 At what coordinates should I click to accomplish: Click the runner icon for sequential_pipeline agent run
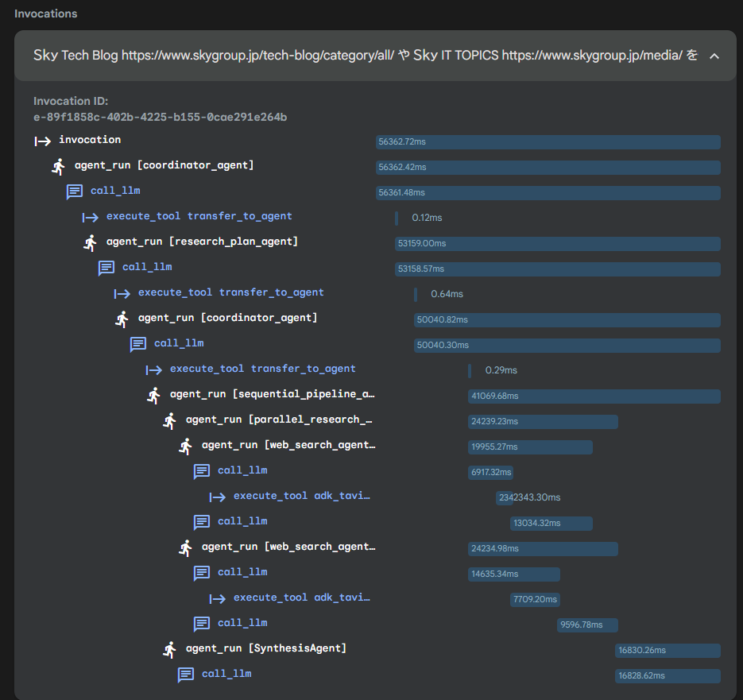[154, 395]
